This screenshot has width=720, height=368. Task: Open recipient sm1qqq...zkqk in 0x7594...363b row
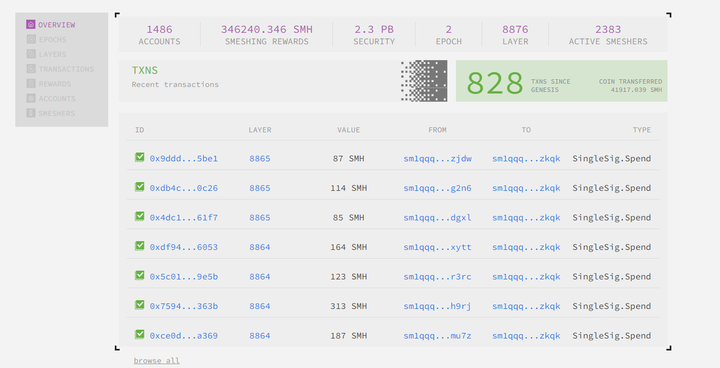[x=526, y=306]
